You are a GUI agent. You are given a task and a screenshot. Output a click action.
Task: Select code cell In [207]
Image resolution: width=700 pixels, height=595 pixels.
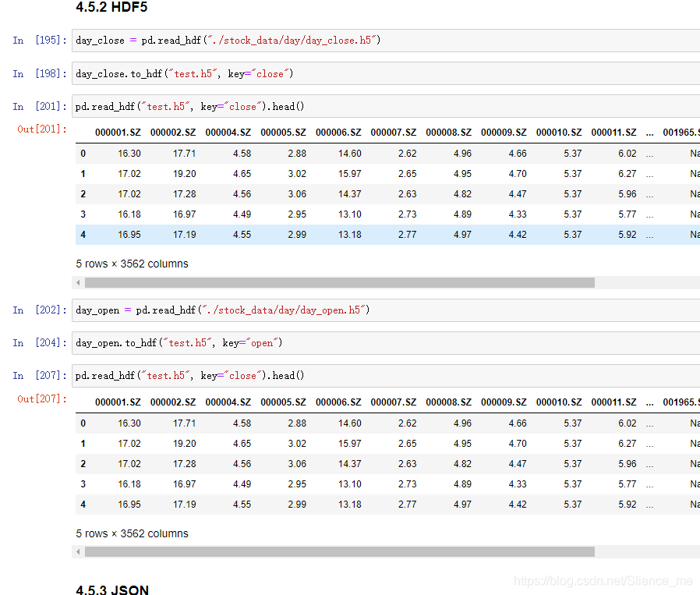[x=386, y=376]
